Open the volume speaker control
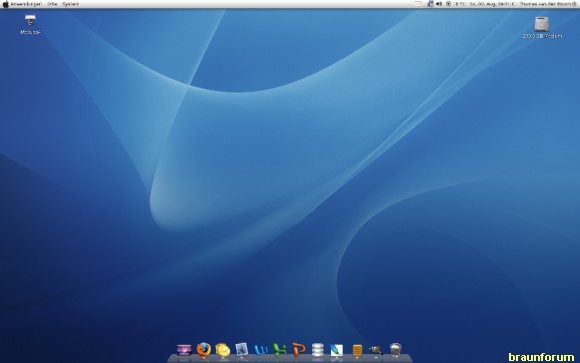Image resolution: width=580 pixels, height=363 pixels. click(x=439, y=4)
